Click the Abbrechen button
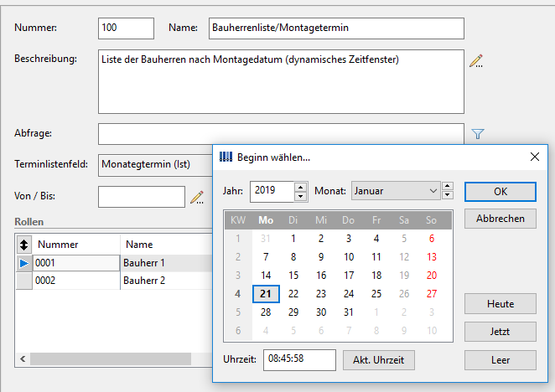 [x=501, y=219]
